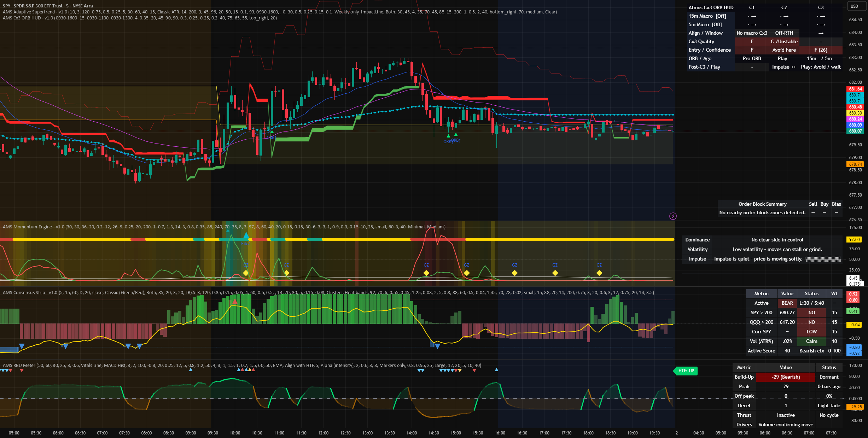Image resolution: width=868 pixels, height=438 pixels.
Task: Click the Light fade status cell
Action: coord(829,405)
